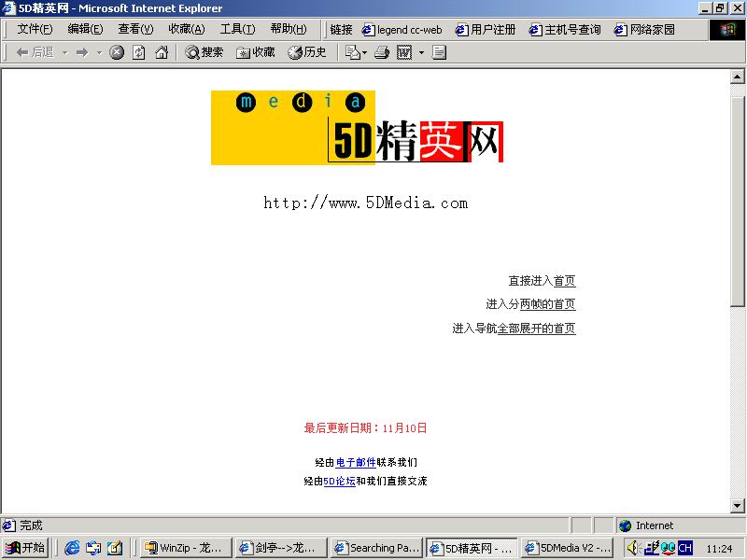Open the Edit button dropdown arrow
The width and height of the screenshot is (747, 560).
pyautogui.click(x=421, y=52)
